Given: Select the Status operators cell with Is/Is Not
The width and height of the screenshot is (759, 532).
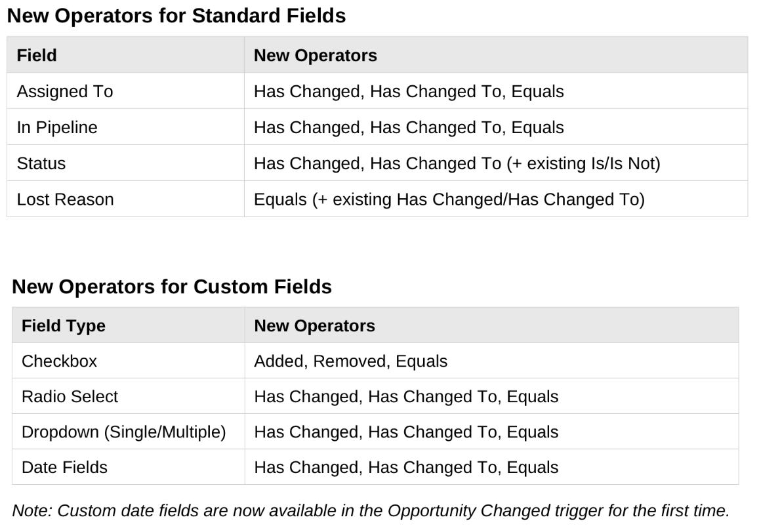Looking at the screenshot, I should (x=496, y=163).
